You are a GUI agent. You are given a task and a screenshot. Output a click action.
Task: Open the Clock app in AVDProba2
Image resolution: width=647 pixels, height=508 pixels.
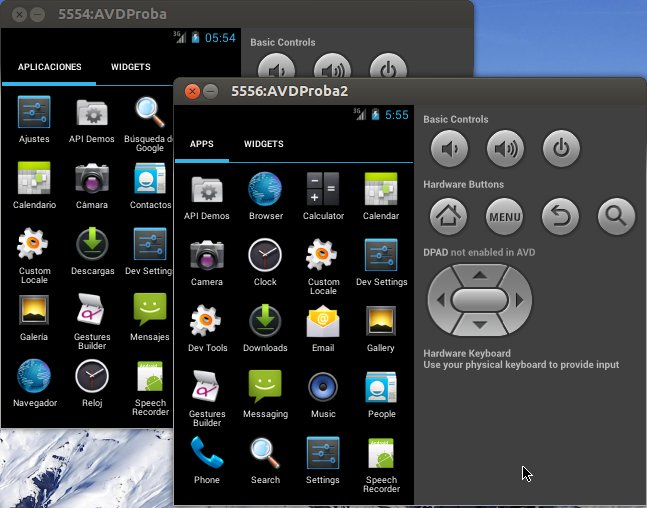[265, 262]
